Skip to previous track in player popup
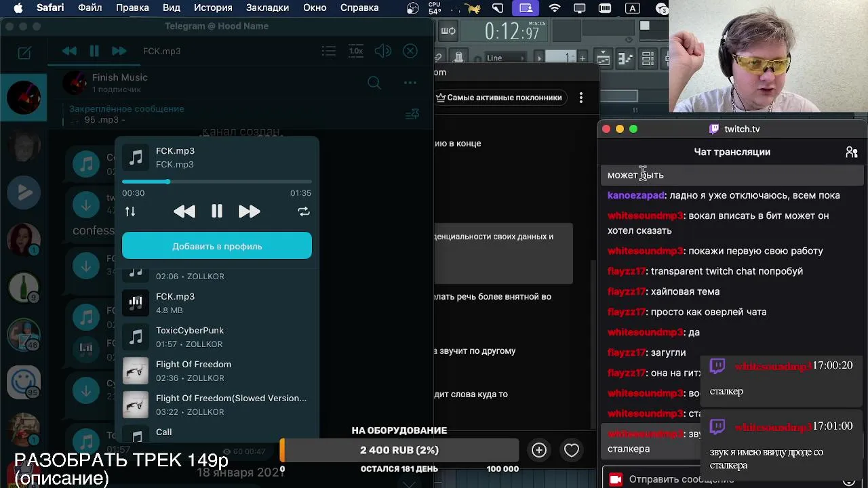The image size is (868, 488). [184, 211]
